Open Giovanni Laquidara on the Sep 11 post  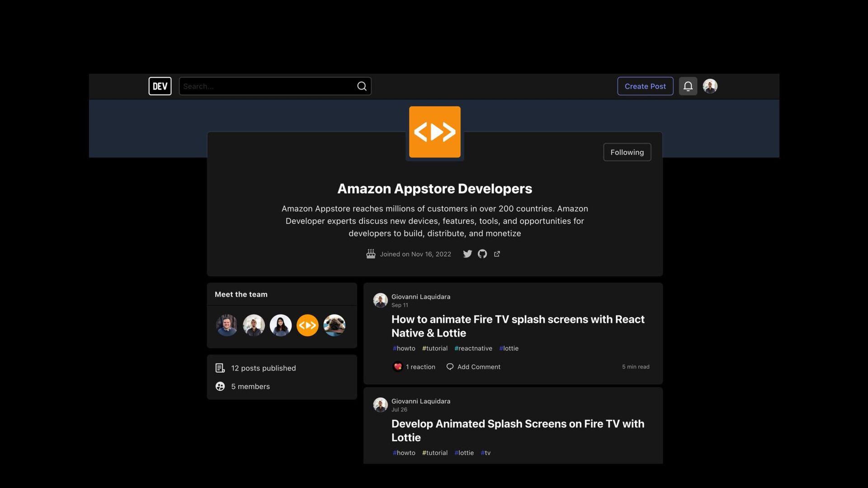(x=420, y=297)
